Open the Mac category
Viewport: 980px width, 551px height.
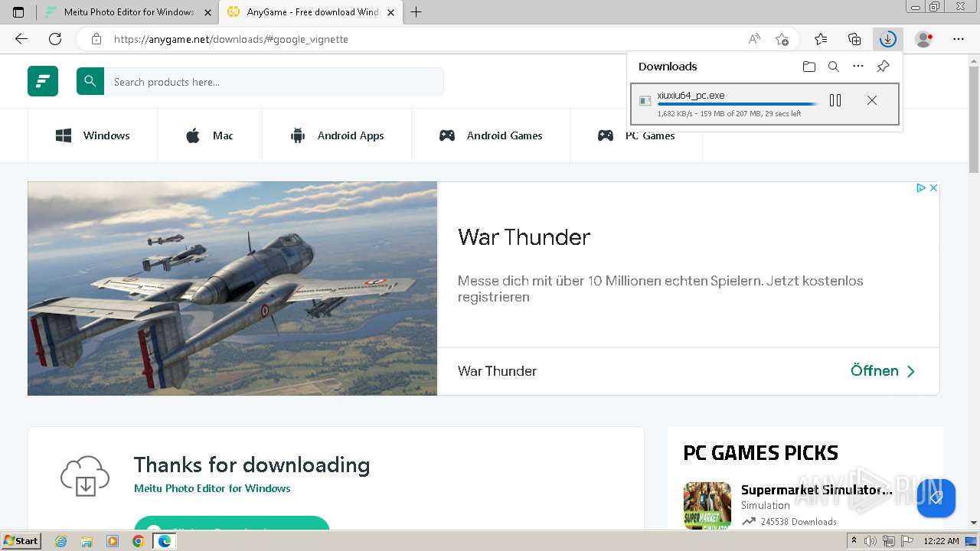[x=210, y=135]
